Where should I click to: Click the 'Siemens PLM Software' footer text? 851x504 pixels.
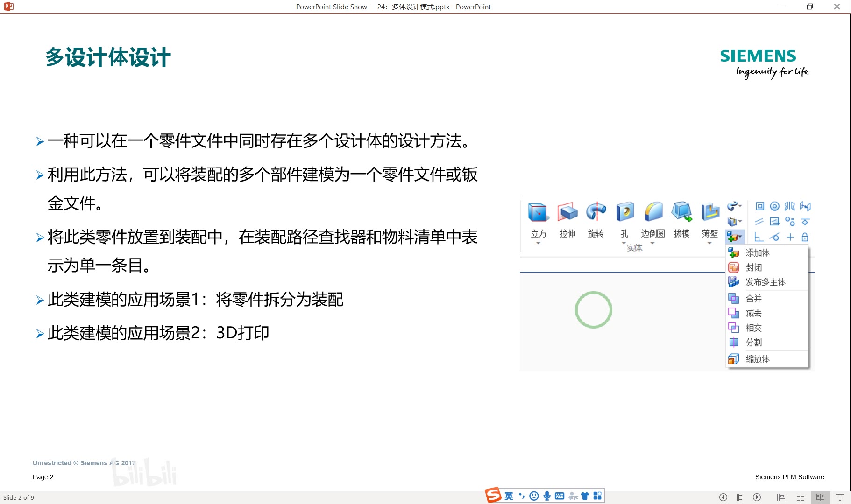(789, 477)
